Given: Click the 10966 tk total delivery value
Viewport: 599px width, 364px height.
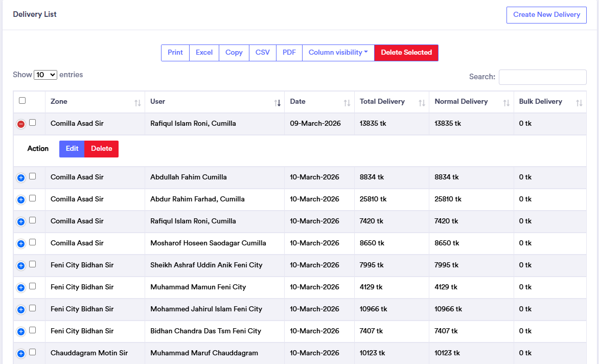Looking at the screenshot, I should tap(373, 309).
